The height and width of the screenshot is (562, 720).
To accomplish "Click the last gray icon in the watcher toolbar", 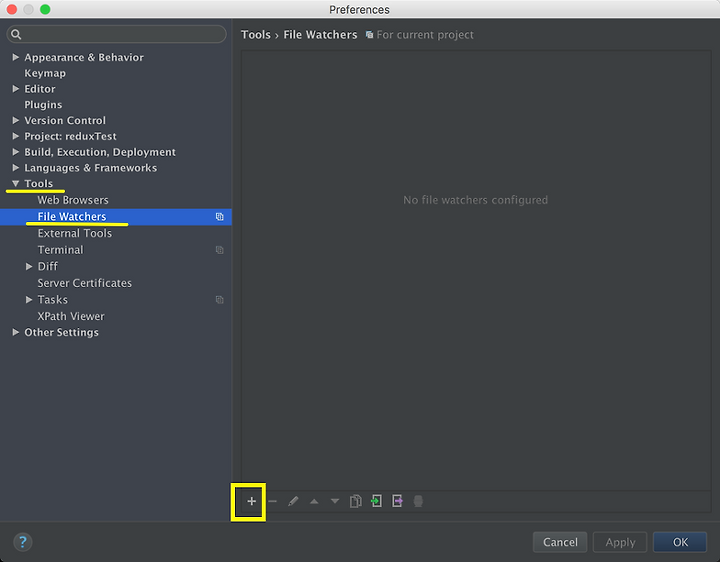I will [x=418, y=501].
